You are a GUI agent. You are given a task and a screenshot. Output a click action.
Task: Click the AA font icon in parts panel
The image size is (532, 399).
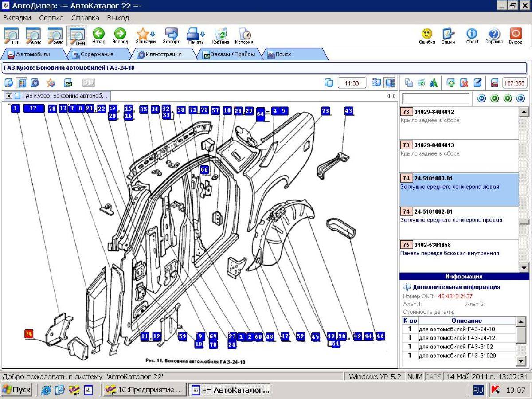click(x=434, y=83)
